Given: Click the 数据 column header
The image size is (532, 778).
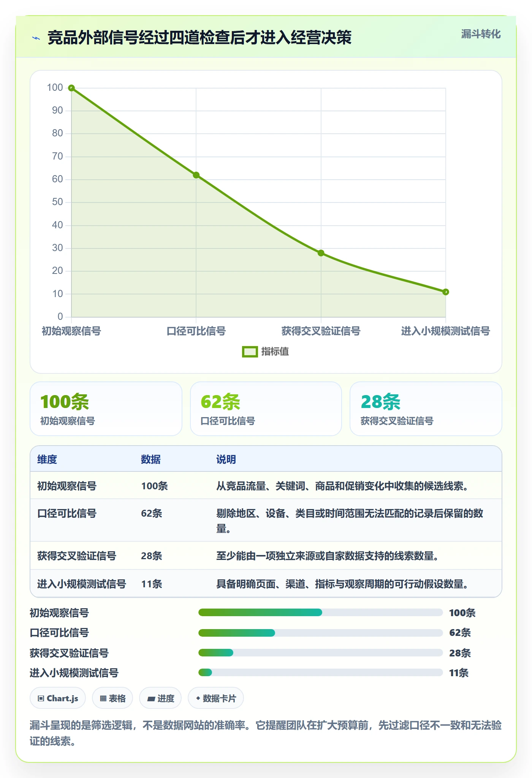Looking at the screenshot, I should click(151, 459).
